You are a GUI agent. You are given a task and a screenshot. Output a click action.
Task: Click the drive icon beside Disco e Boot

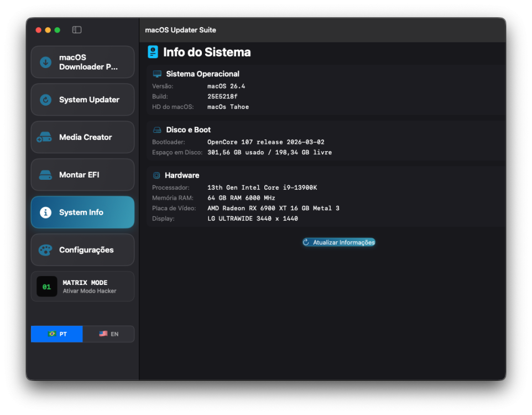click(157, 129)
